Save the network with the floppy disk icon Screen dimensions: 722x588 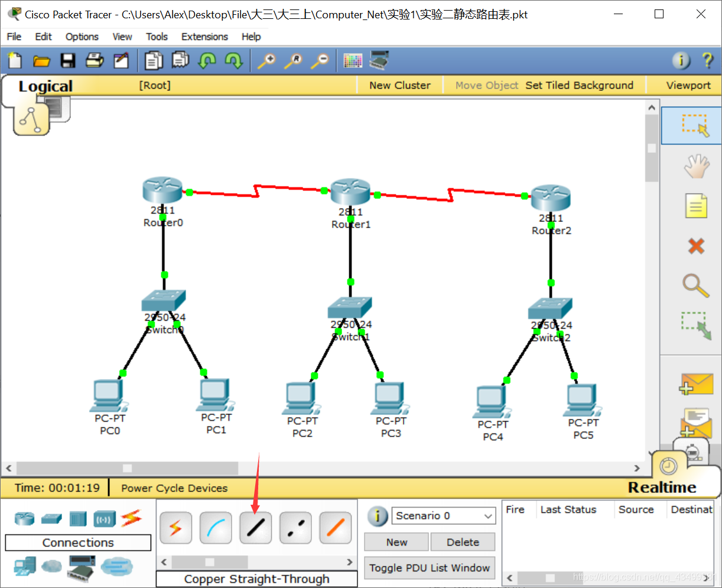tap(68, 60)
